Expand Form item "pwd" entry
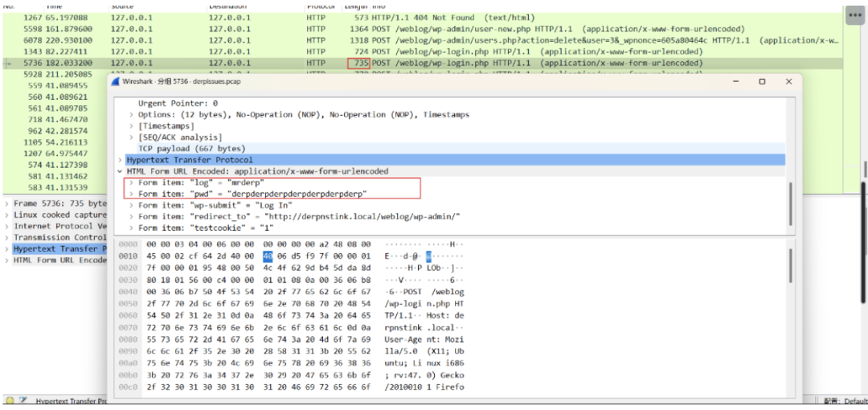Screen dimensions: 868x410 pyautogui.click(x=131, y=194)
